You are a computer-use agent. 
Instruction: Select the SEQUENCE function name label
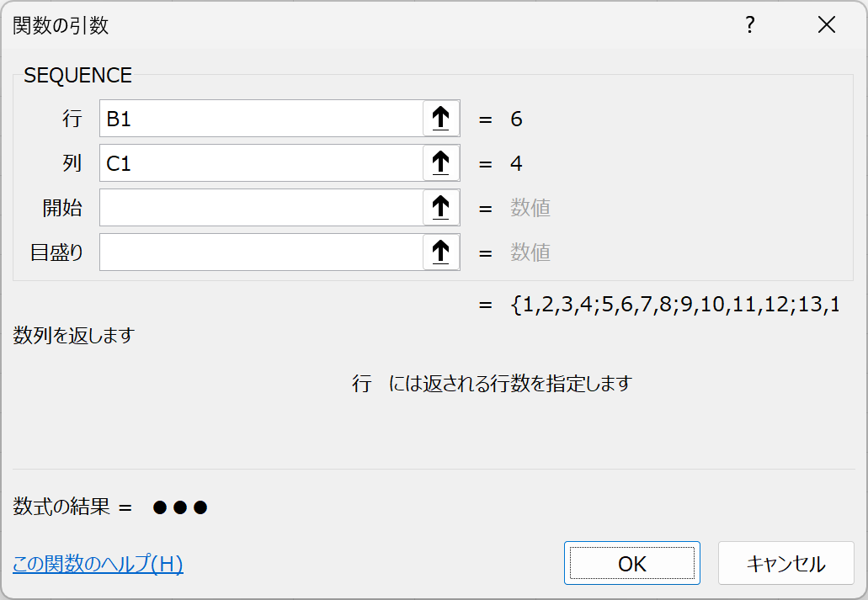[78, 75]
